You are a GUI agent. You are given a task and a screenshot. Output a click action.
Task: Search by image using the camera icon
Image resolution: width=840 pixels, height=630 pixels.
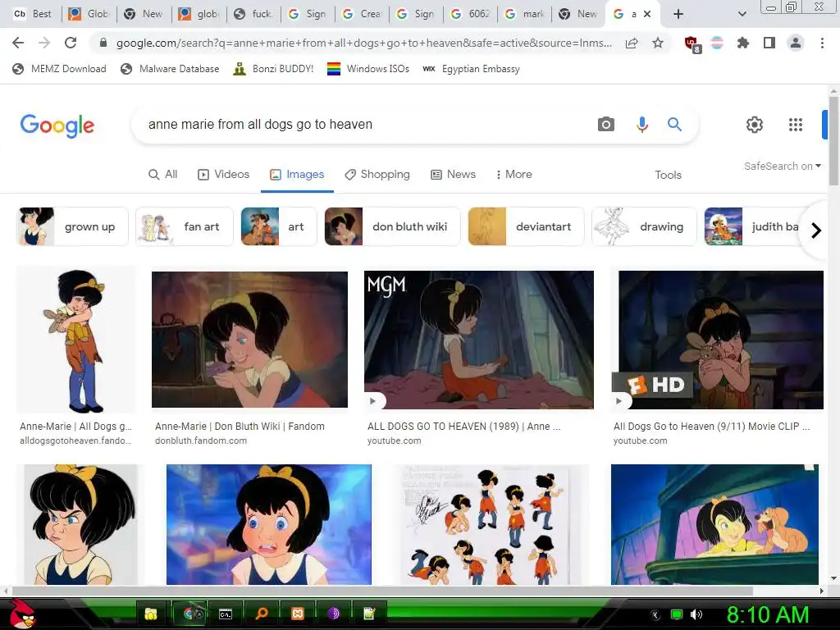coord(606,125)
